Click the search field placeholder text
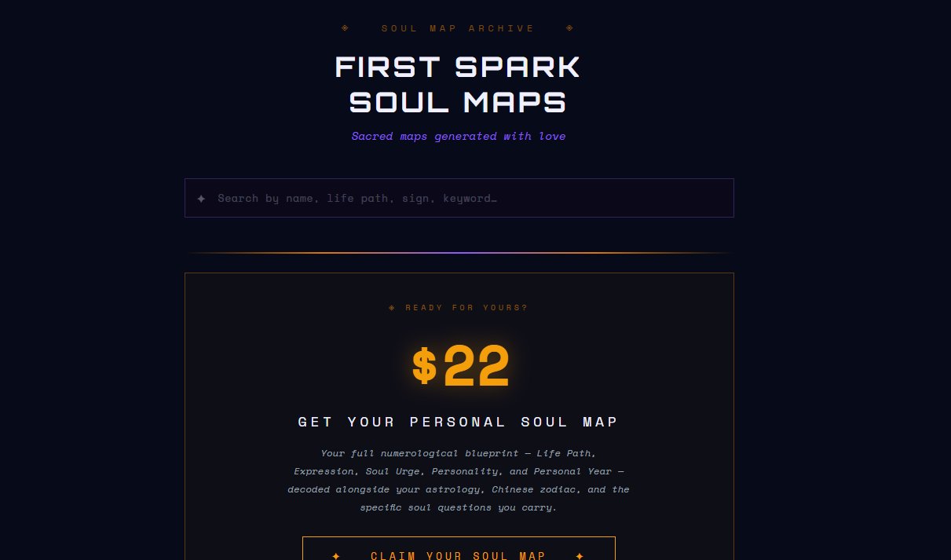The image size is (951, 560). (357, 198)
